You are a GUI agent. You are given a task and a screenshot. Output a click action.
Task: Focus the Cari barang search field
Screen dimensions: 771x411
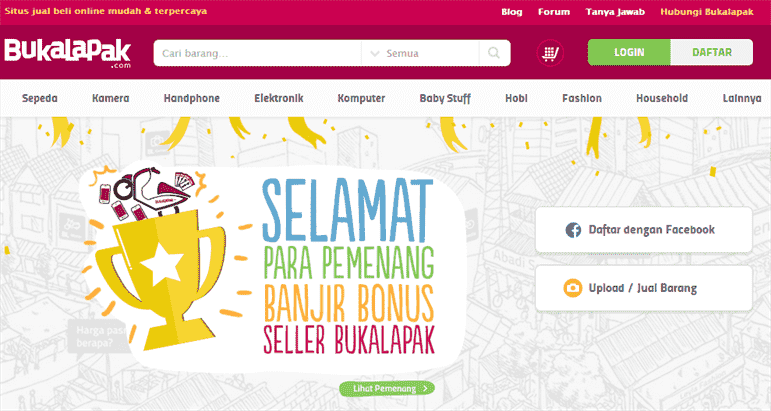pos(257,53)
